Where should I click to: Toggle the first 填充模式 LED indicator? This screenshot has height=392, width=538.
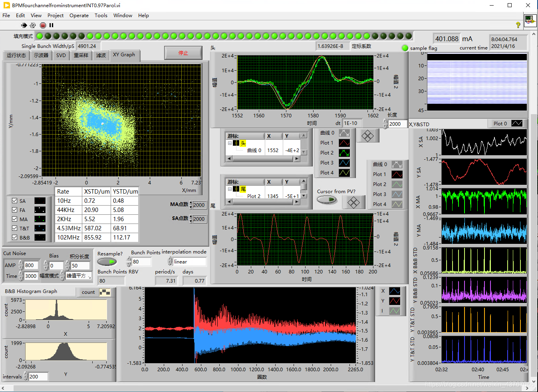[x=39, y=36]
